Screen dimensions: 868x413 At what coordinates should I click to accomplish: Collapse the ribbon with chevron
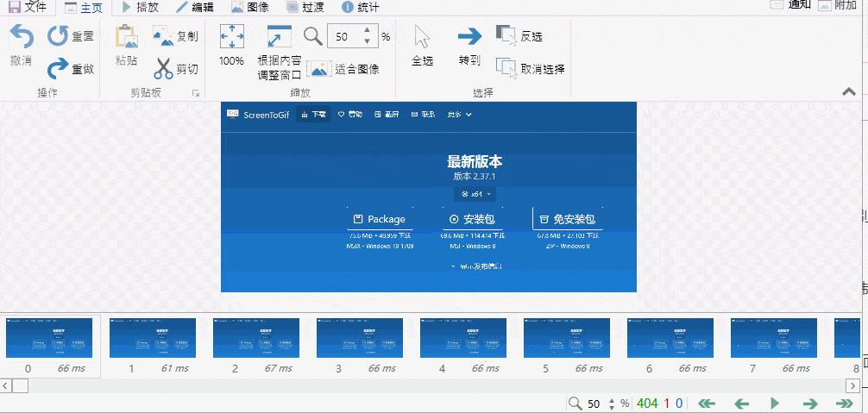849,91
